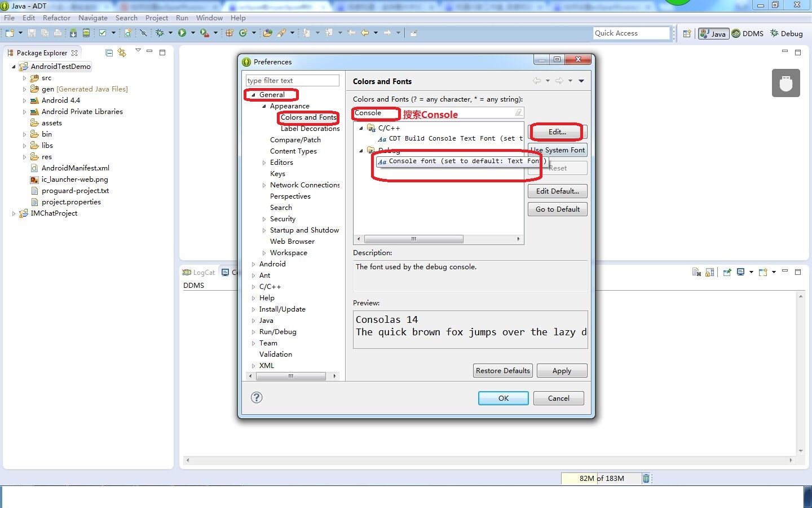Expand the Workspace preferences node
This screenshot has width=812, height=508.
264,253
